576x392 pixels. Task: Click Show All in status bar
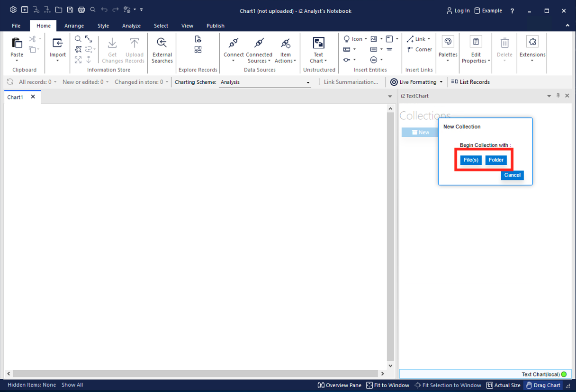tap(72, 385)
